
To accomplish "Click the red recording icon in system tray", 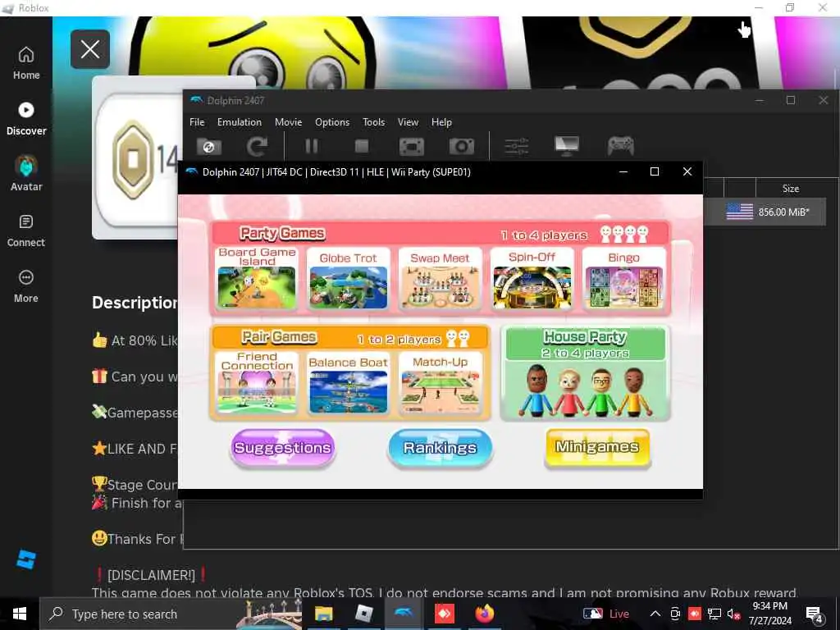I will pyautogui.click(x=695, y=614).
